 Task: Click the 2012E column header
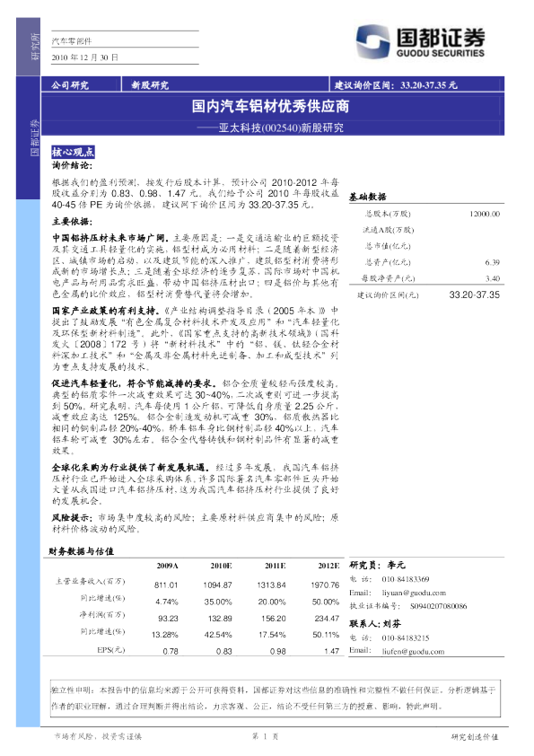pos(328,566)
